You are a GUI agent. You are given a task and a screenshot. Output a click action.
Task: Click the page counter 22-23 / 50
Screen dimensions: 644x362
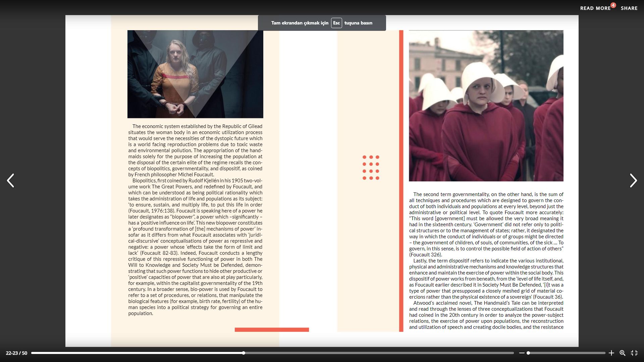coord(16,353)
